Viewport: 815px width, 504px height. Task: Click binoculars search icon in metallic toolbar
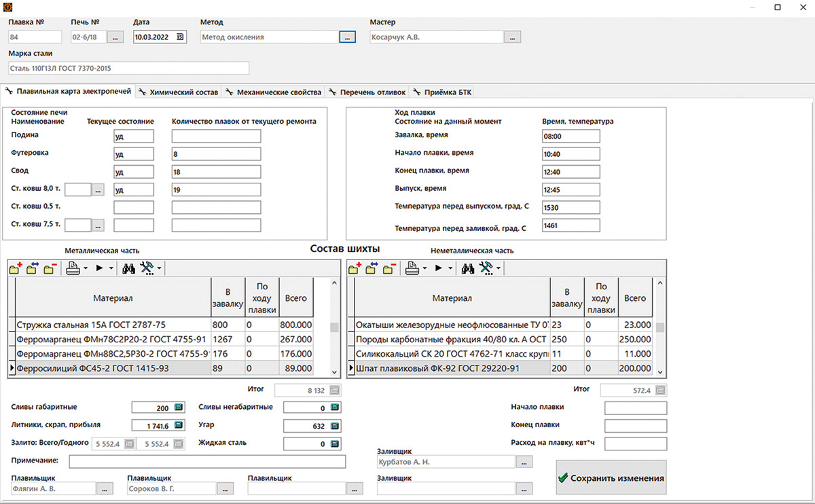[128, 269]
